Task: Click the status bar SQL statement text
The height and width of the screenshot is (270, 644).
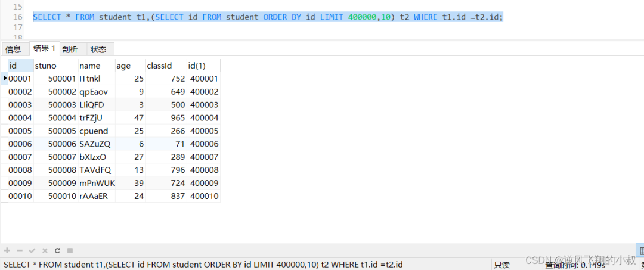Action: (203, 265)
